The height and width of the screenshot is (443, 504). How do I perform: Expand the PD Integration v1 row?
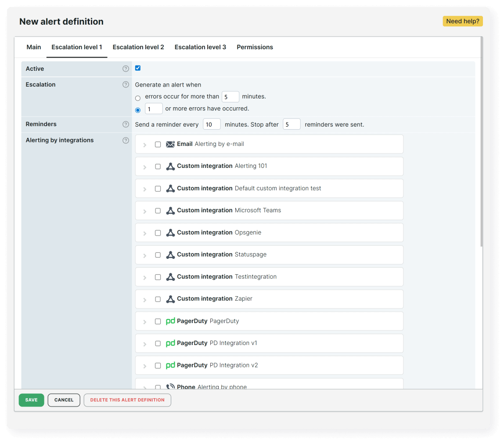[x=145, y=343]
